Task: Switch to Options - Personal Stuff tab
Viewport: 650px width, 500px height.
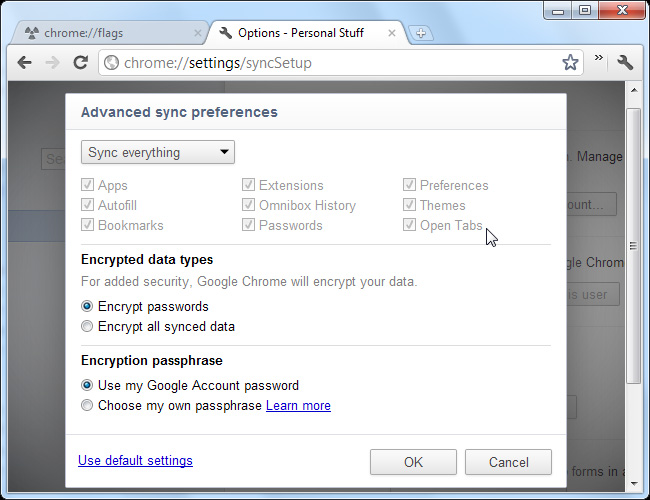Action: tap(300, 33)
